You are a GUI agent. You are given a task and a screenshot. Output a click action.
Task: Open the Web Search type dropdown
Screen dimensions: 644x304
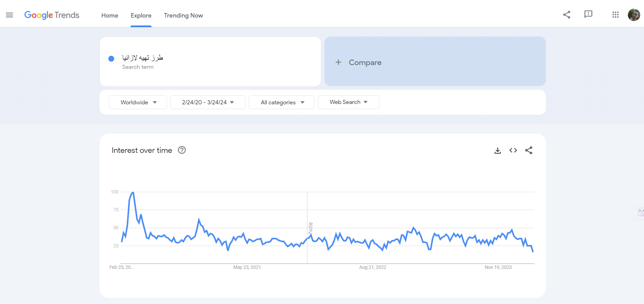tap(349, 102)
